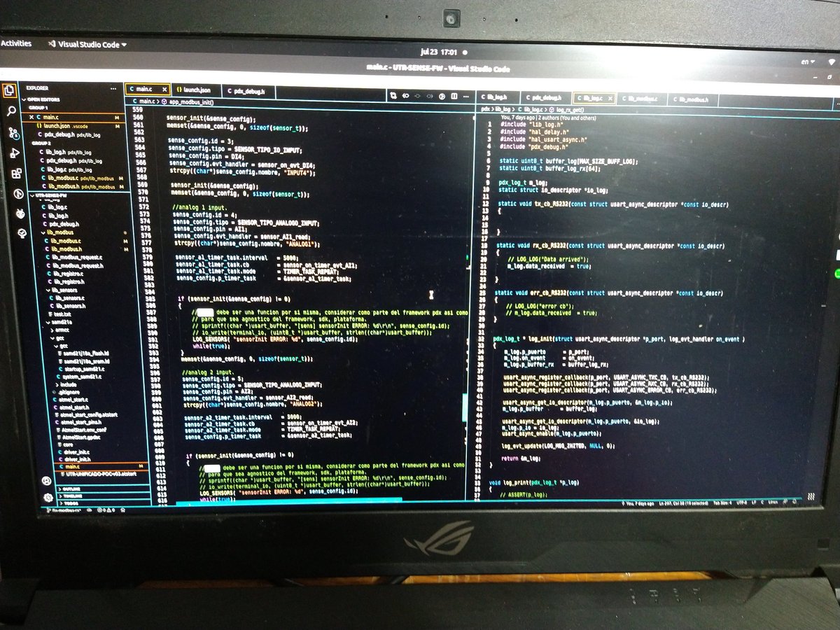
Task: Switch to pdx_debug.h tab in right group
Action: (x=545, y=97)
